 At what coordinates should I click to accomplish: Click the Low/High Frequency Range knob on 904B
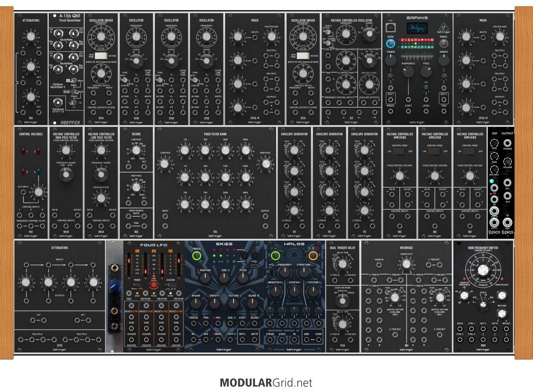[x=66, y=175]
